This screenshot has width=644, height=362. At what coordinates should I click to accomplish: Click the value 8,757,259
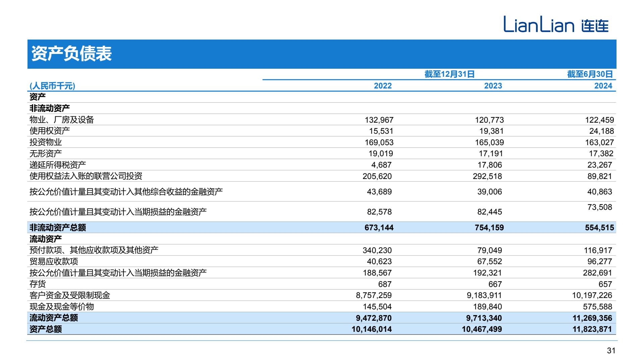(374, 295)
